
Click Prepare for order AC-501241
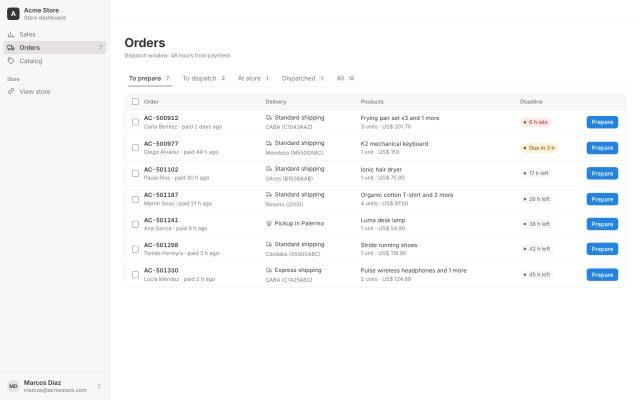602,224
